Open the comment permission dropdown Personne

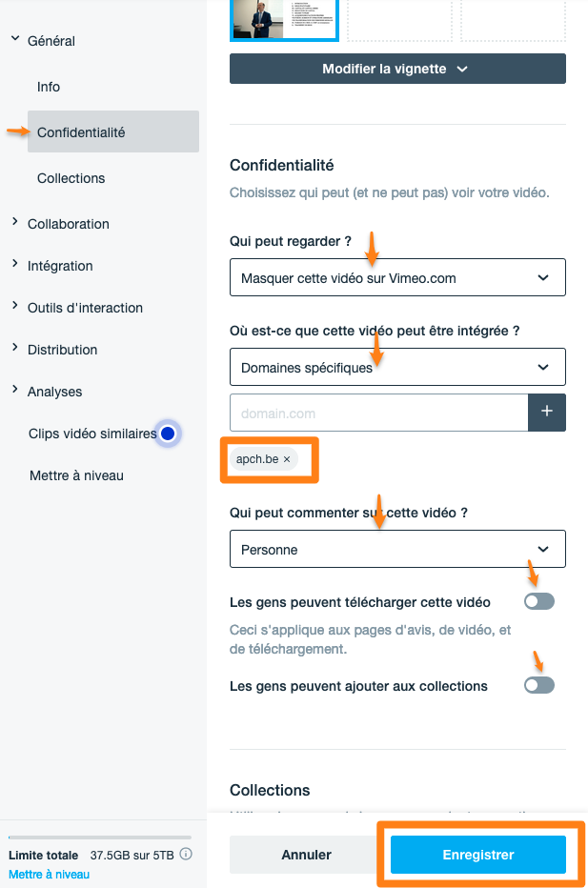click(x=397, y=549)
